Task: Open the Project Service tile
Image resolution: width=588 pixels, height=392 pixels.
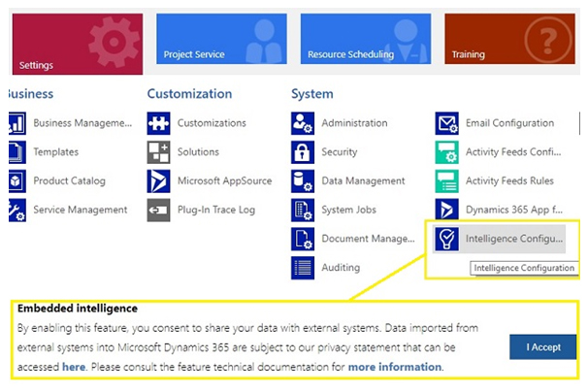Action: [221, 39]
